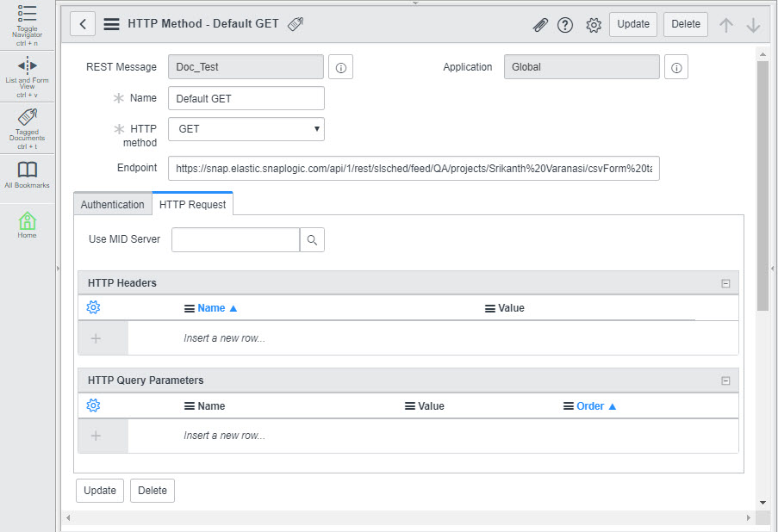
Task: Click the vertical scrollbar of the form
Action: [x=762, y=185]
